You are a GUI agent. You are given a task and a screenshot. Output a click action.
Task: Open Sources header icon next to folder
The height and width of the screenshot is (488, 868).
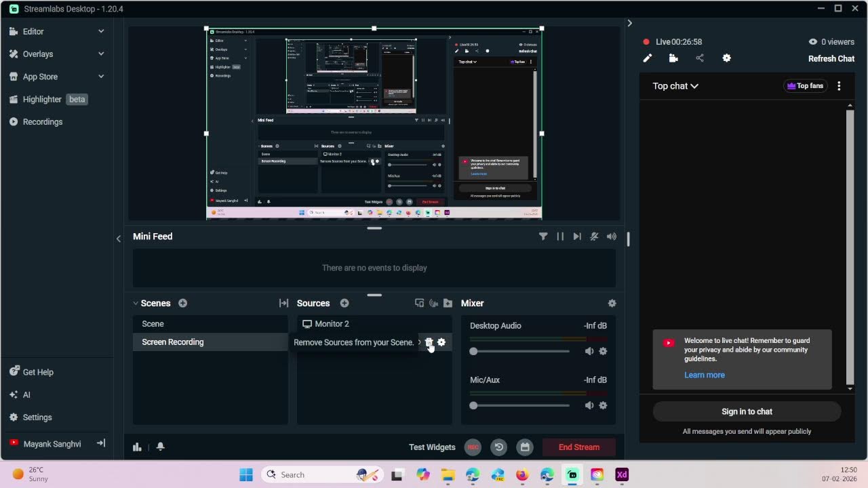coord(433,303)
